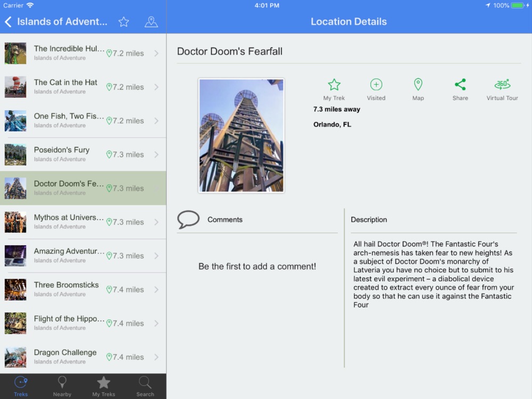Tap the Wi-Fi status icon
The width and height of the screenshot is (532, 399).
tap(30, 5)
